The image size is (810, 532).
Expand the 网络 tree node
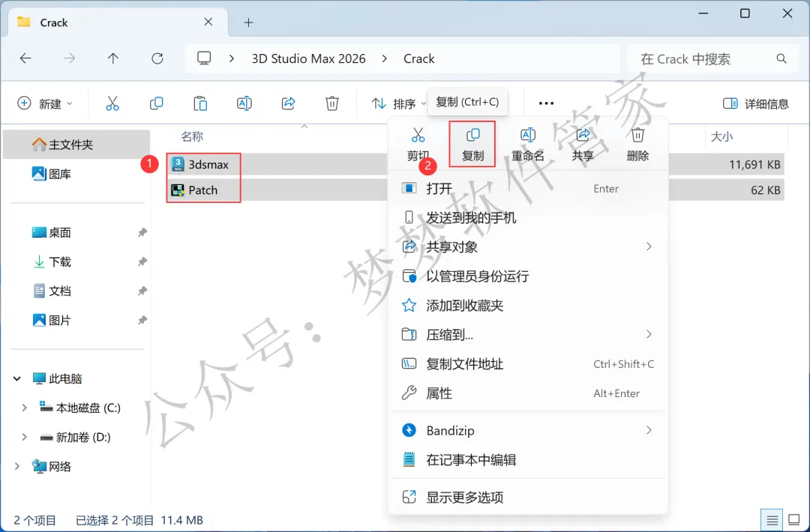pos(17,467)
